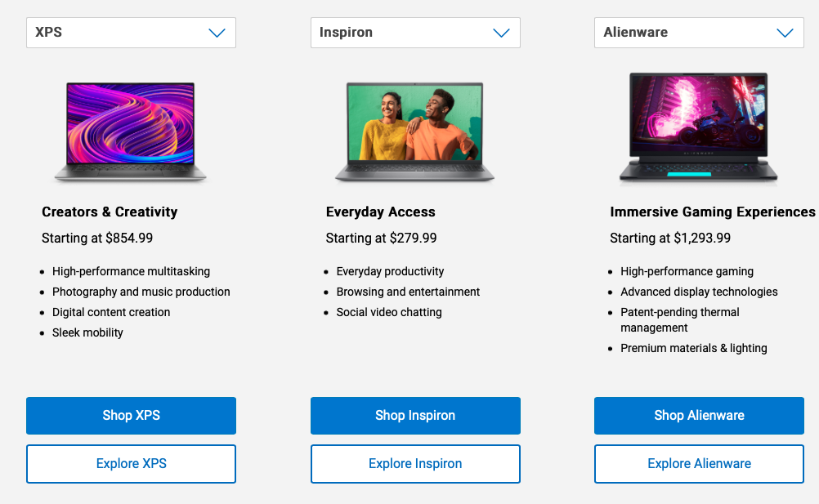Click the XPS laptop product image

coord(131,132)
